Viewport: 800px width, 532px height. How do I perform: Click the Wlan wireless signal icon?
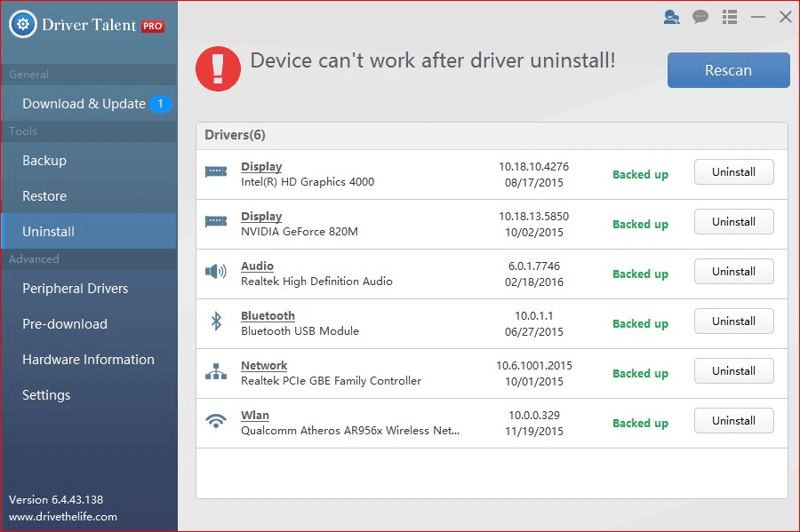(x=215, y=422)
